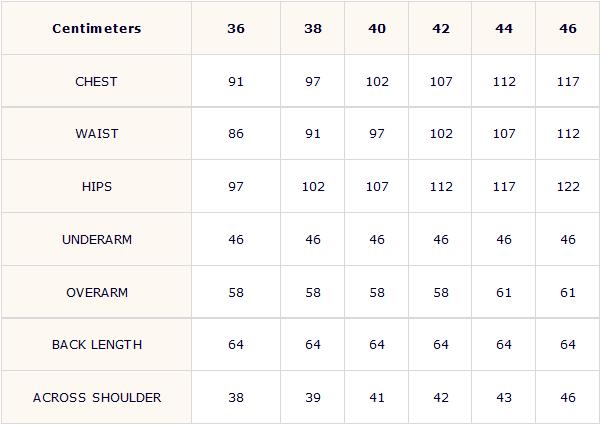Click the back length value for size 36
The height and width of the screenshot is (427, 603).
coord(236,345)
